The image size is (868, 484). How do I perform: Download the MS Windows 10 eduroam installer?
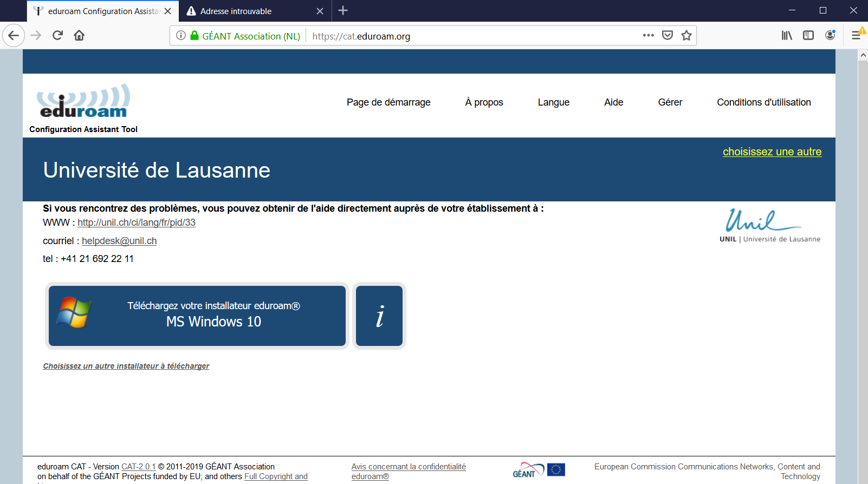coord(197,316)
